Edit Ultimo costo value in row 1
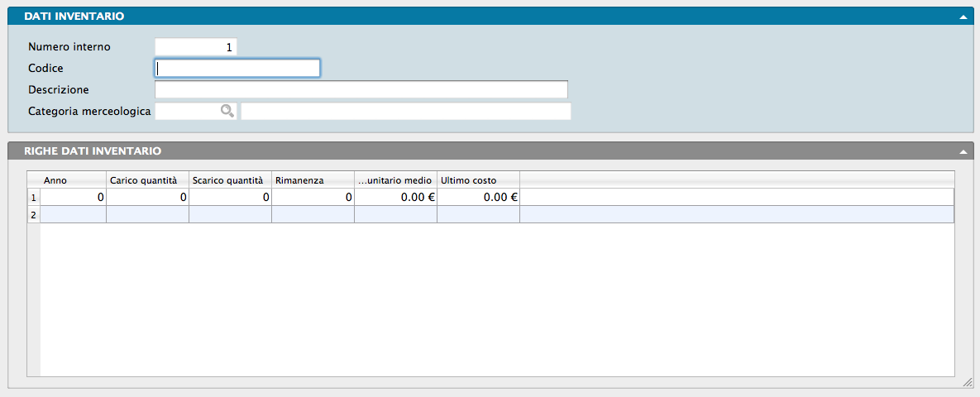The height and width of the screenshot is (397, 980). click(478, 198)
